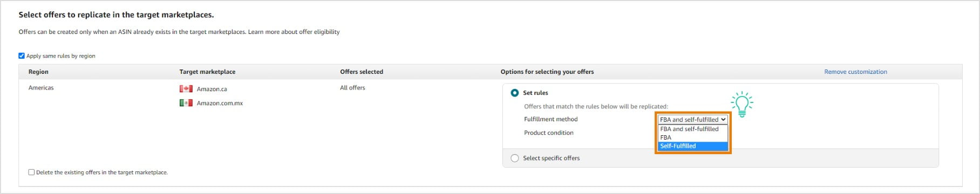Click the Amazon.com.mx marketplace name
This screenshot has width=980, height=194.
point(220,103)
